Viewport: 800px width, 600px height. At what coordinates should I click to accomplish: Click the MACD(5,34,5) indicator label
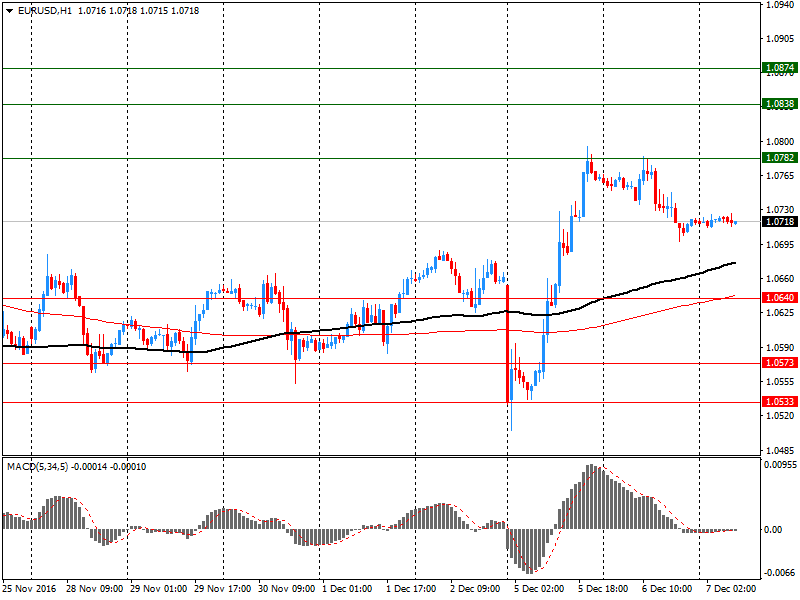point(37,467)
